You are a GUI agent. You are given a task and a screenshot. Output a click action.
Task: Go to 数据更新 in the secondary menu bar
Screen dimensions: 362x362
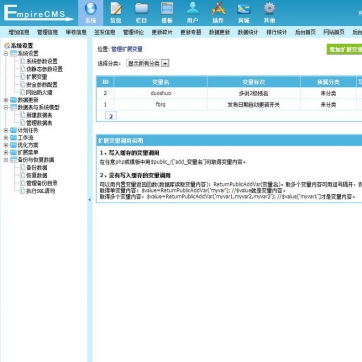point(220,32)
